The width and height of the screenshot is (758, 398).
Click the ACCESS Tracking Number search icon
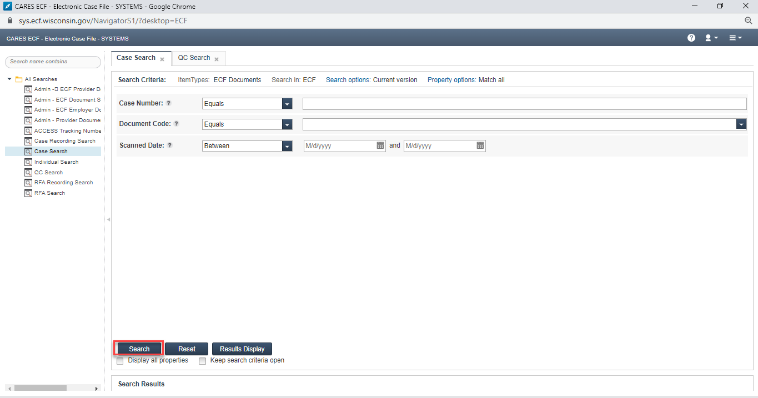pyautogui.click(x=28, y=131)
